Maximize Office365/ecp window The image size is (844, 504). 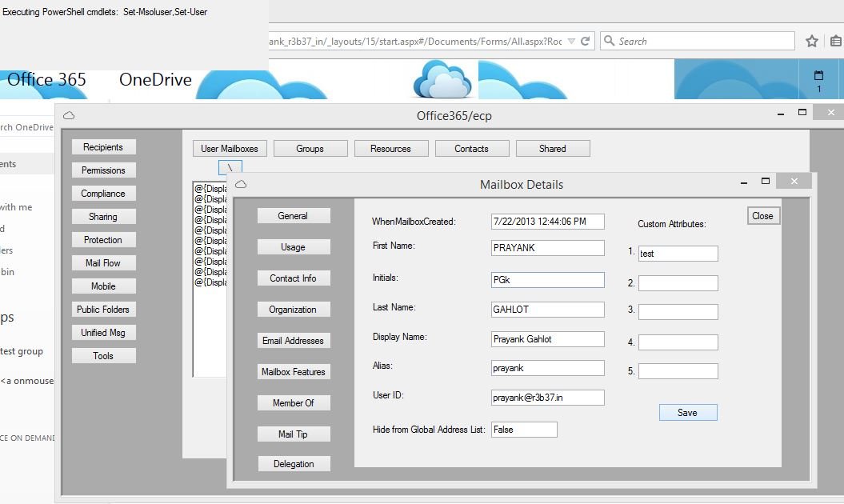pyautogui.click(x=802, y=113)
